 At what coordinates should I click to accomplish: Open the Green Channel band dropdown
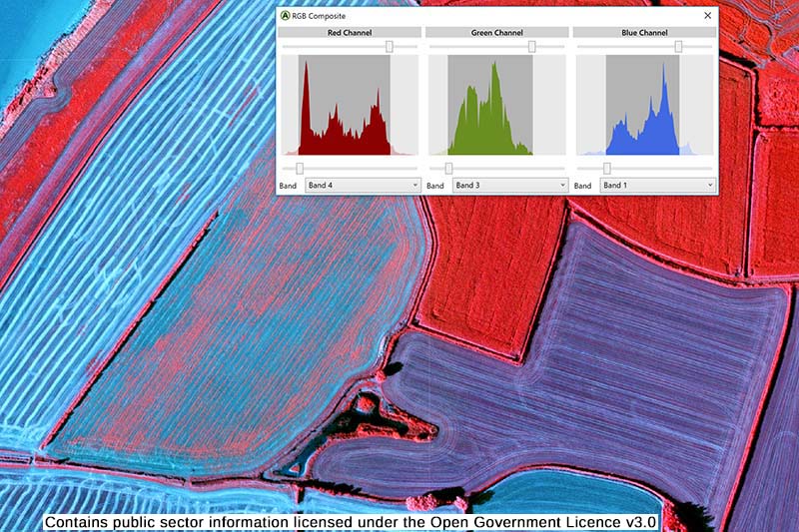point(510,186)
